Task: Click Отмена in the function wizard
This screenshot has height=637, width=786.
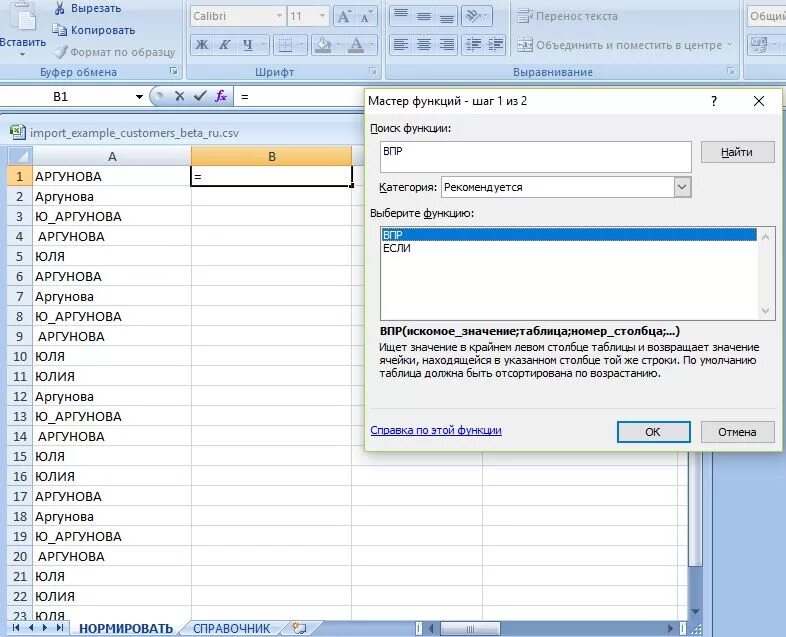Action: [737, 432]
